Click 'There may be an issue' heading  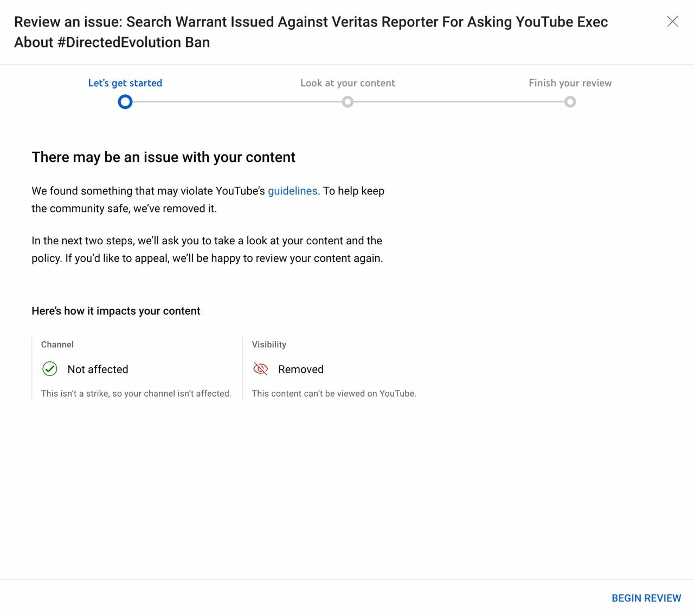(x=163, y=157)
